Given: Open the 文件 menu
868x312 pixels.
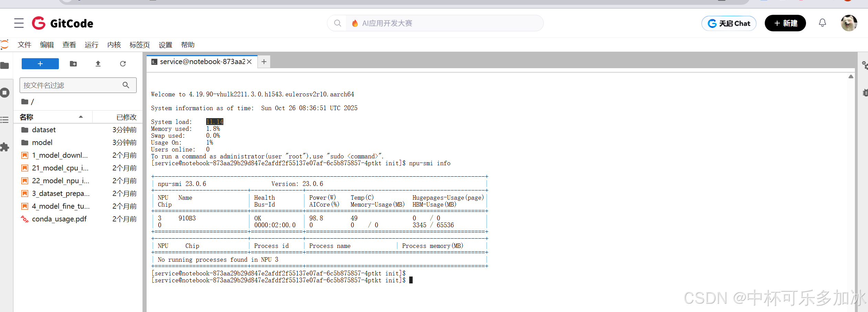Looking at the screenshot, I should click(x=24, y=45).
